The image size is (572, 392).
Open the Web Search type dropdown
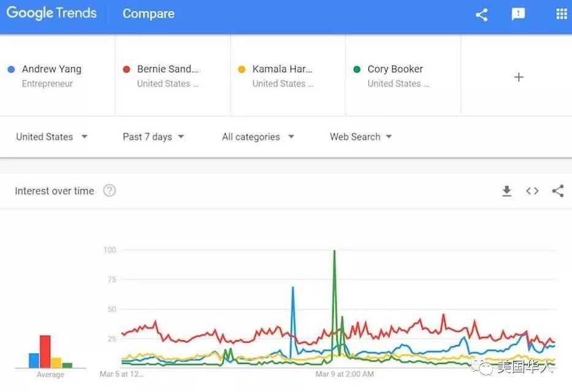point(360,137)
